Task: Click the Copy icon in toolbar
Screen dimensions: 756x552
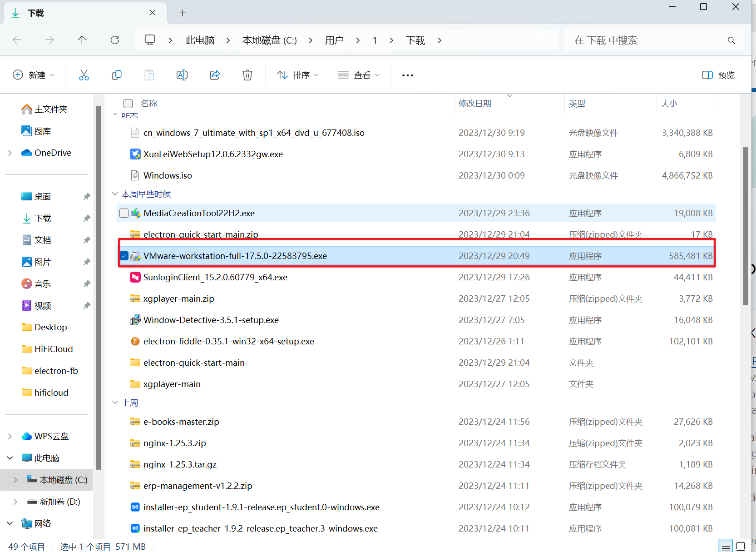Action: (117, 75)
